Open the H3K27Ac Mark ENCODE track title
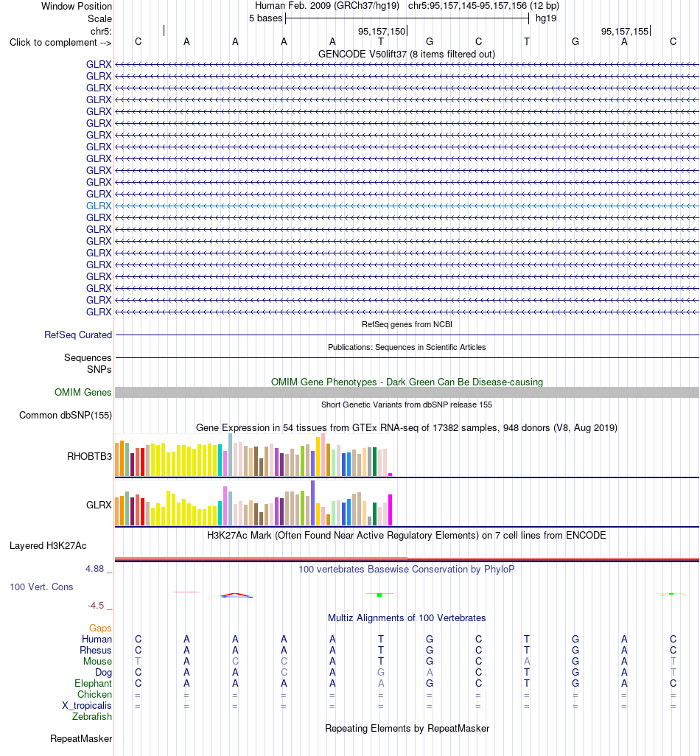This screenshot has width=700, height=756. [x=407, y=535]
